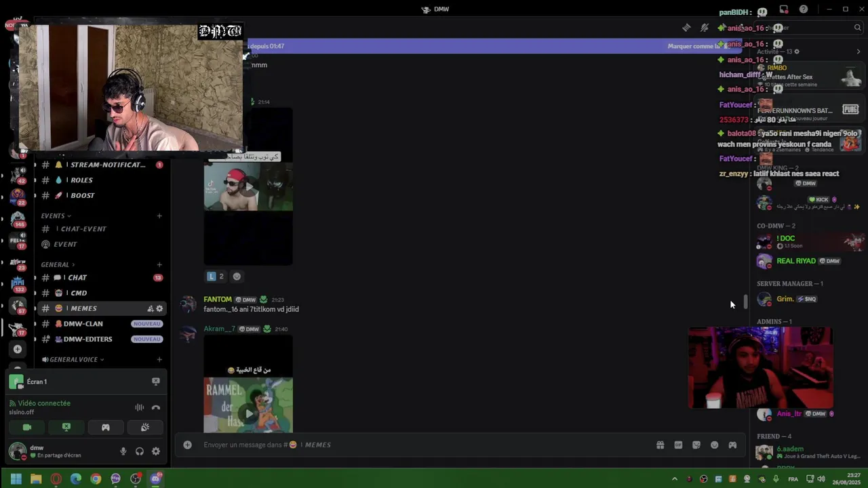Open user settings gear
This screenshot has height=488, width=868.
[156, 451]
